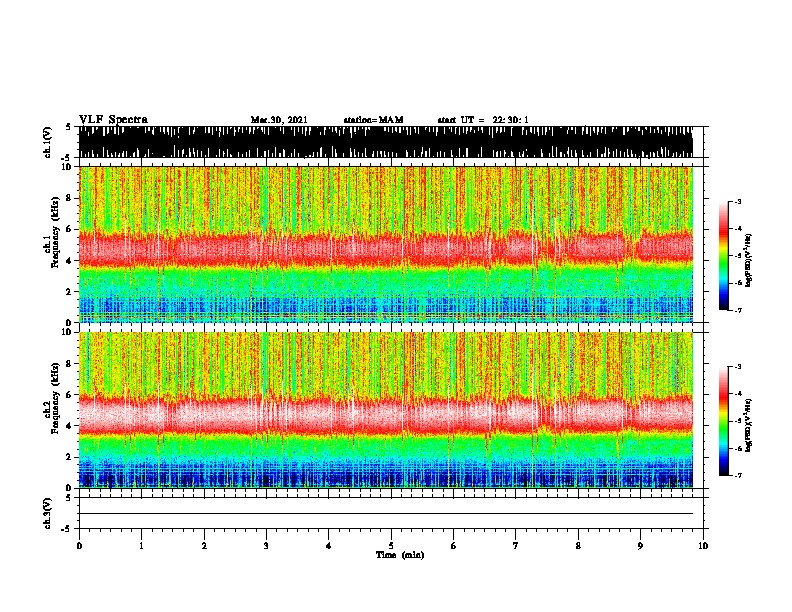
Task: Click time-axis tick label "4"
Action: pyautogui.click(x=329, y=546)
